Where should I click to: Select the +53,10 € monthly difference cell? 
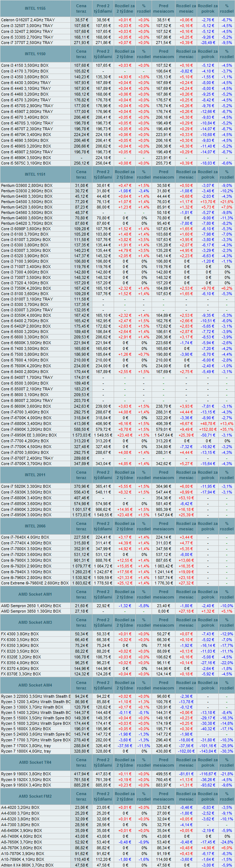click(186, 498)
